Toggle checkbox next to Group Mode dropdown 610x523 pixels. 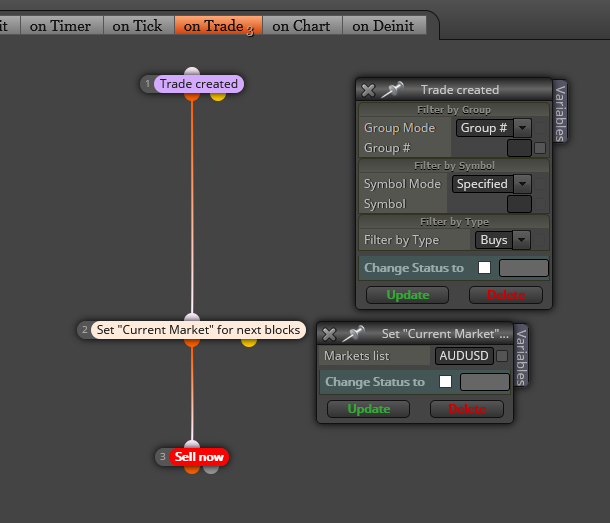540,128
